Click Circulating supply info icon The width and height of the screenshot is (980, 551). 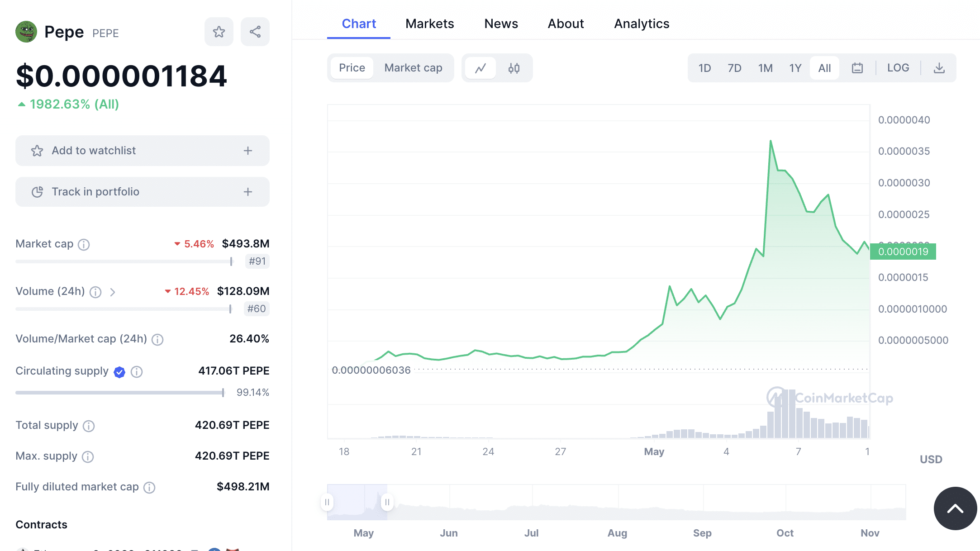tap(137, 372)
